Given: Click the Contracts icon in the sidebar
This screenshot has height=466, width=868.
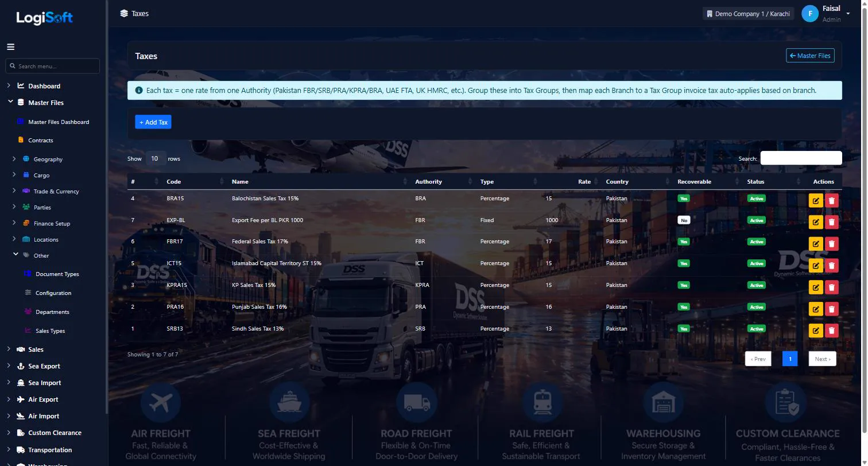Looking at the screenshot, I should (21, 140).
